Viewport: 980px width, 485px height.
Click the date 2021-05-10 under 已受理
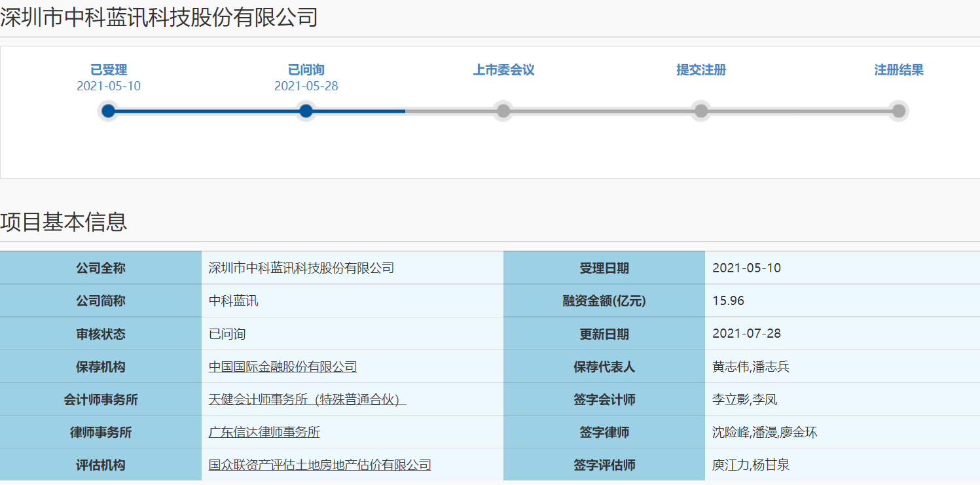click(109, 86)
